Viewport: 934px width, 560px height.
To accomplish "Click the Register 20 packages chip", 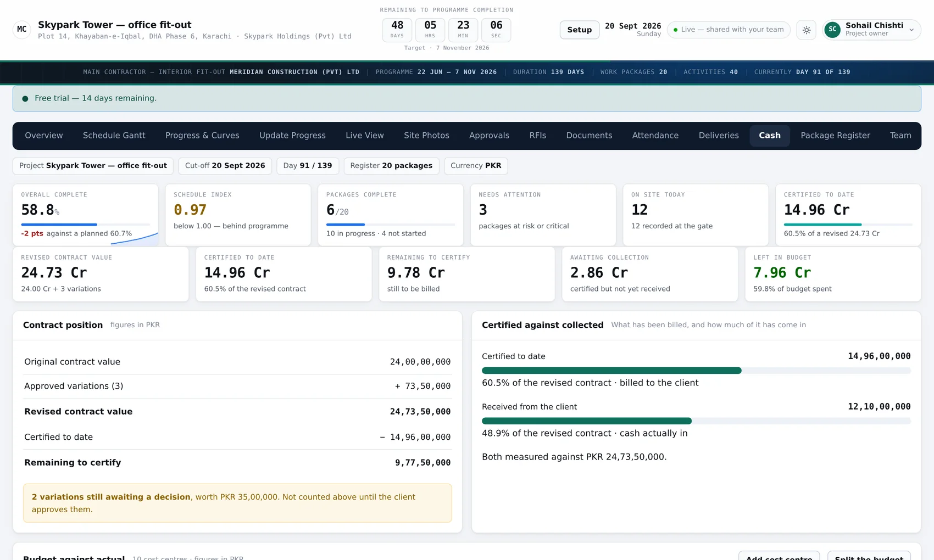I will click(x=391, y=166).
